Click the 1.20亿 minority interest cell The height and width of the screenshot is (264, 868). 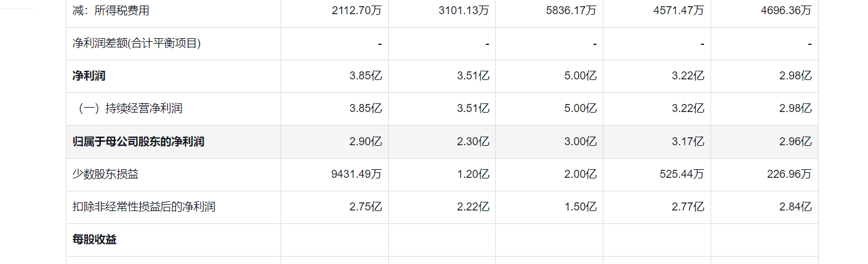(473, 174)
